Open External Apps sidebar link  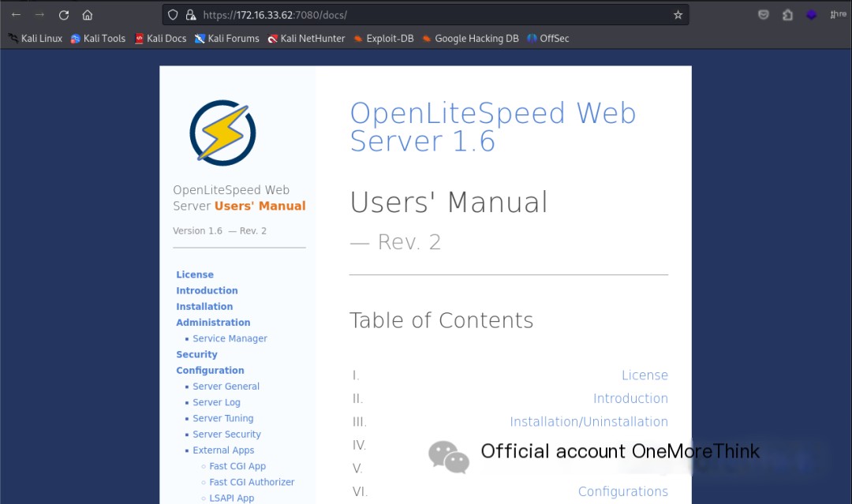pos(223,450)
